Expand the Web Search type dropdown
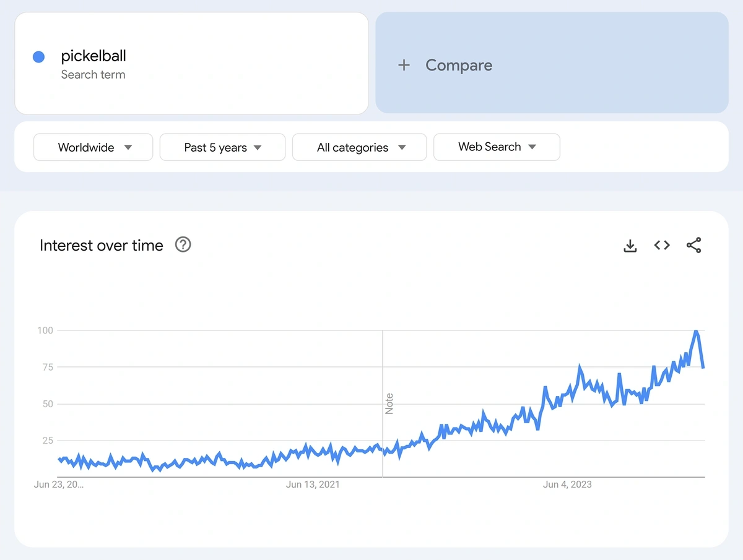 pyautogui.click(x=497, y=147)
